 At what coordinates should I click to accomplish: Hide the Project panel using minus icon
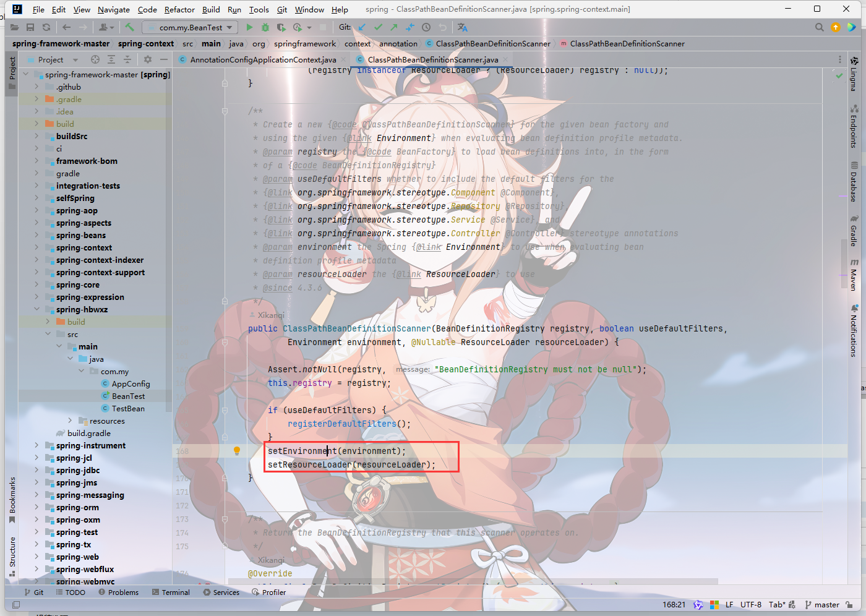[x=164, y=59]
